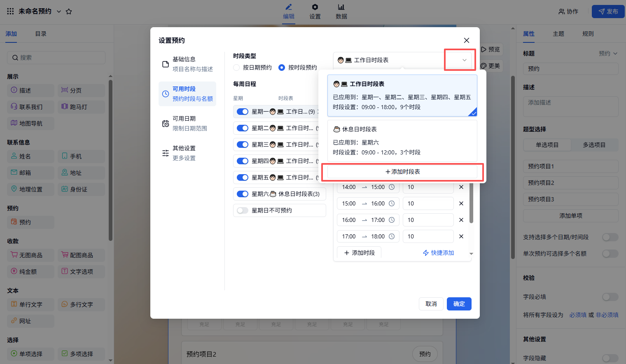Switch to the 主题 tab
Image resolution: width=626 pixels, height=364 pixels.
coord(558,34)
